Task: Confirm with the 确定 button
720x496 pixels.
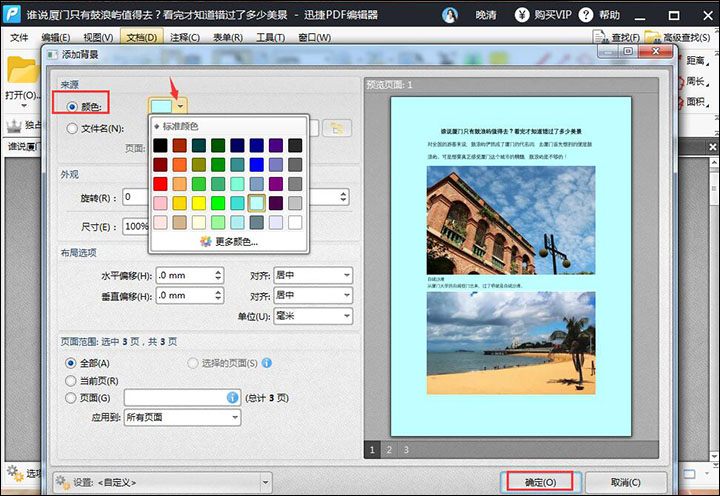Action: click(x=539, y=482)
